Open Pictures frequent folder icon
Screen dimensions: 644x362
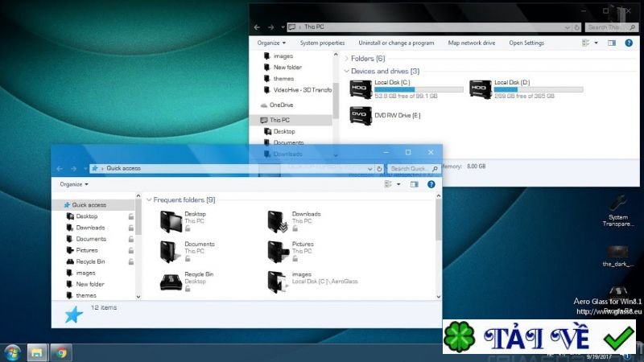[279, 252]
